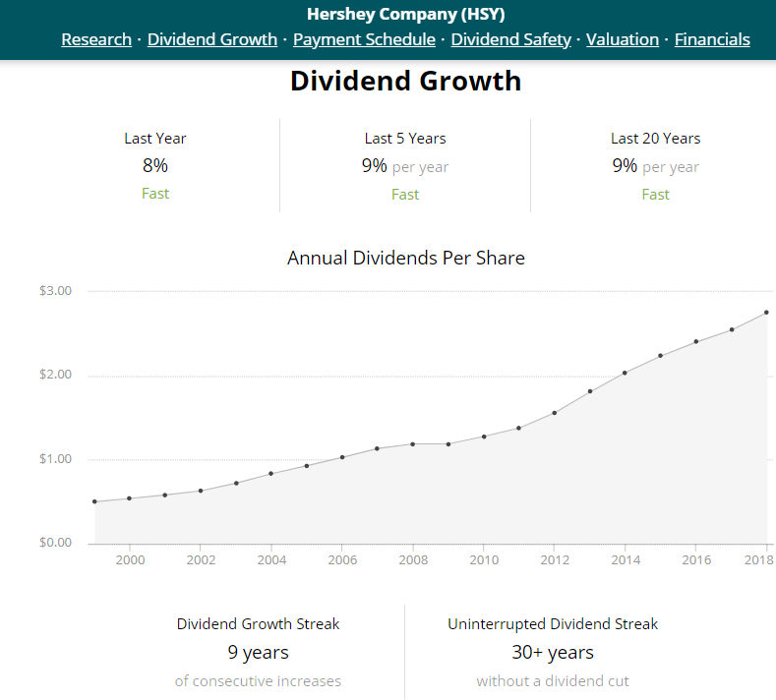776x700 pixels.
Task: Visit the Dividend Safety link
Action: pyautogui.click(x=510, y=39)
